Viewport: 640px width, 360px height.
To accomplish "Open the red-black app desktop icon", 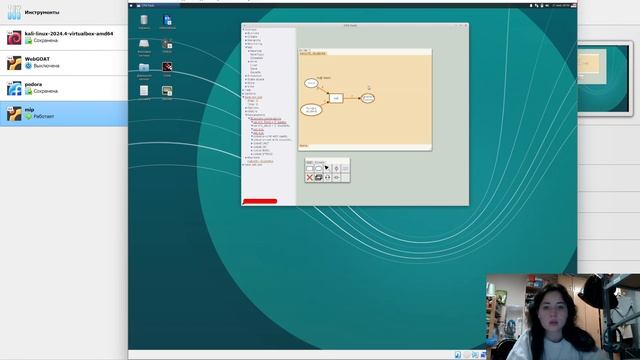I will [x=167, y=67].
